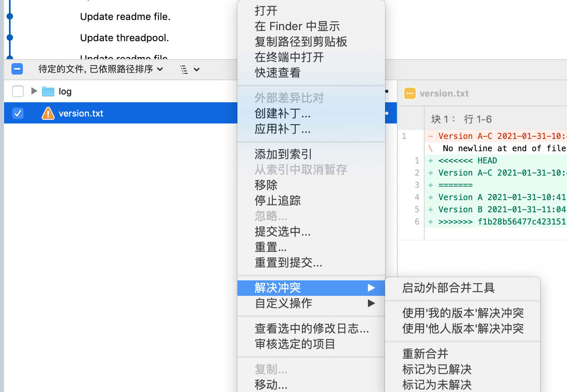
Task: Select the Update readme file. commit row
Action: pos(125,16)
